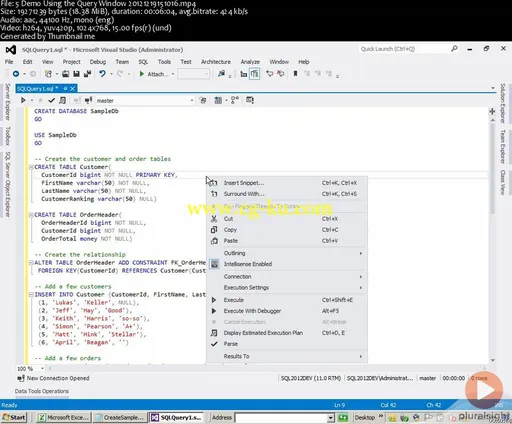This screenshot has height=424, width=512.
Task: Click the Paste clipboard icon in context menu
Action: 214,241
